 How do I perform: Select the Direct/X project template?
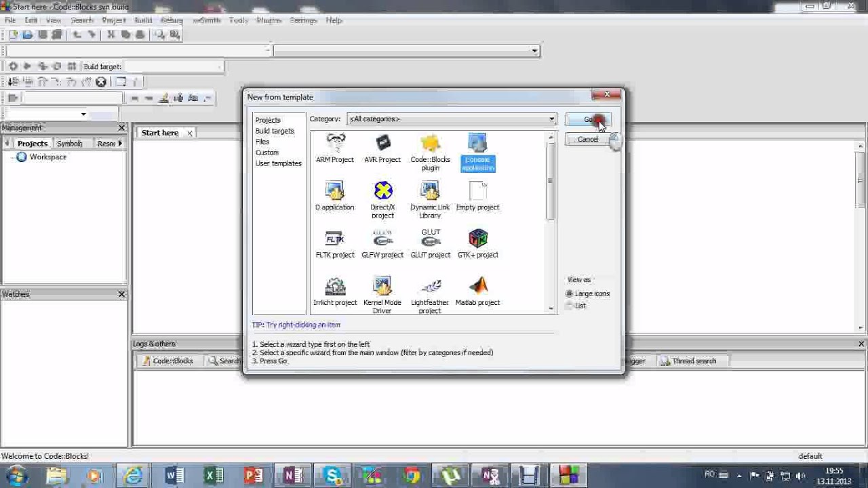(382, 201)
